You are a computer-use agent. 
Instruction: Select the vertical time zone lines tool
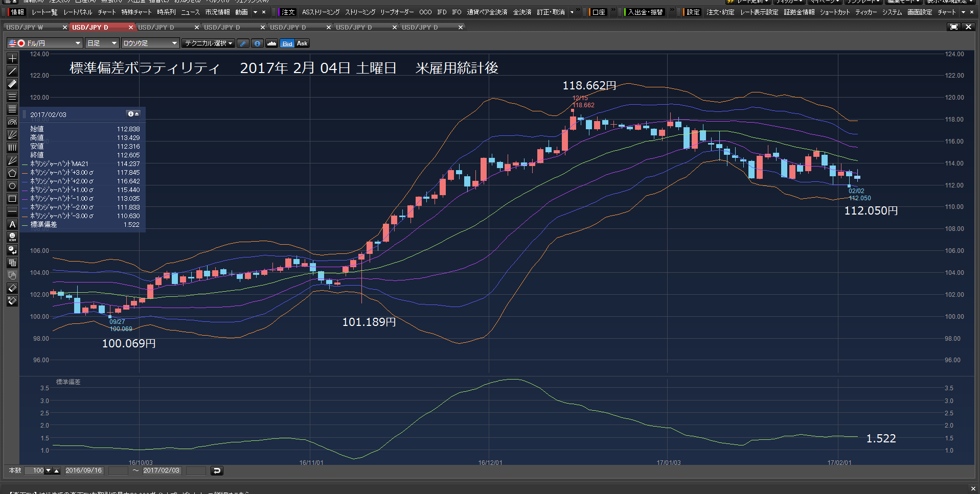(x=12, y=148)
